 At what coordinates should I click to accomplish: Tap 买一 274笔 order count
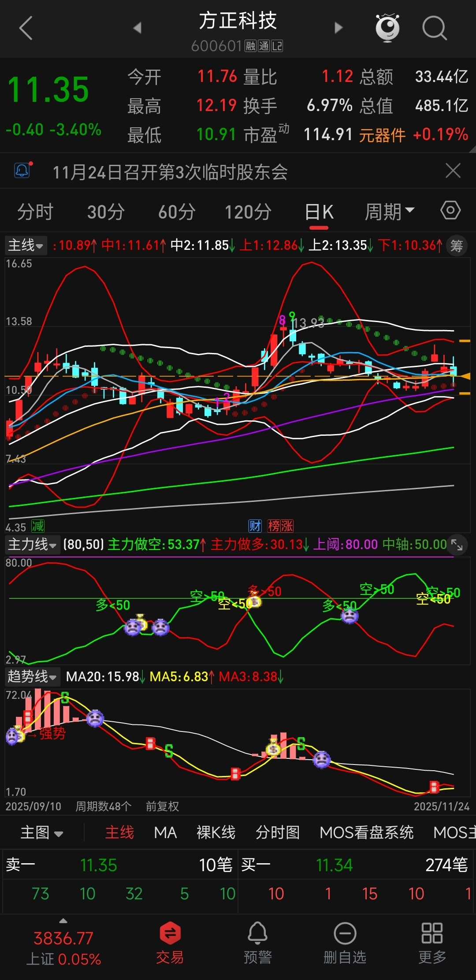point(446,865)
